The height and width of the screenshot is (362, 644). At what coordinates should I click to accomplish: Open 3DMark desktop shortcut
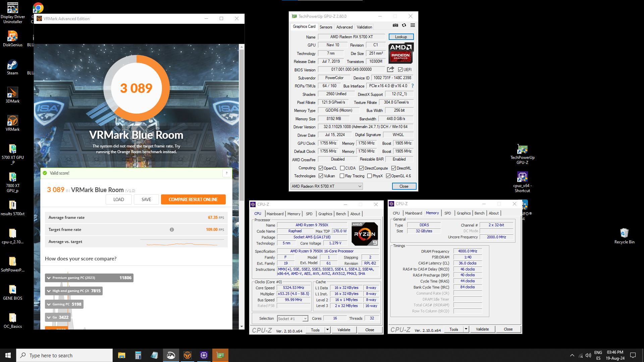(x=13, y=95)
